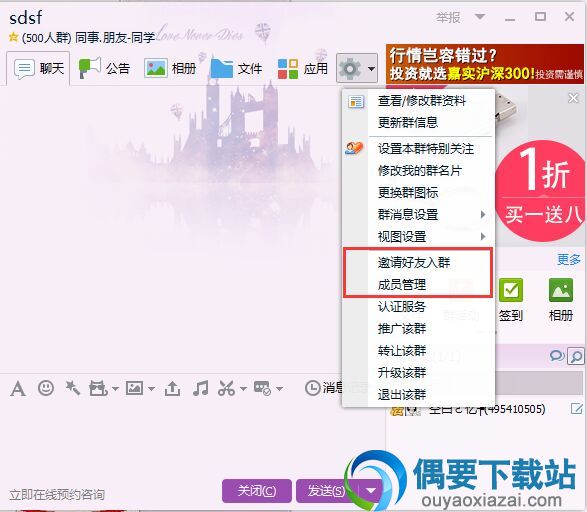Open 视图设置 submenu

tap(419, 237)
